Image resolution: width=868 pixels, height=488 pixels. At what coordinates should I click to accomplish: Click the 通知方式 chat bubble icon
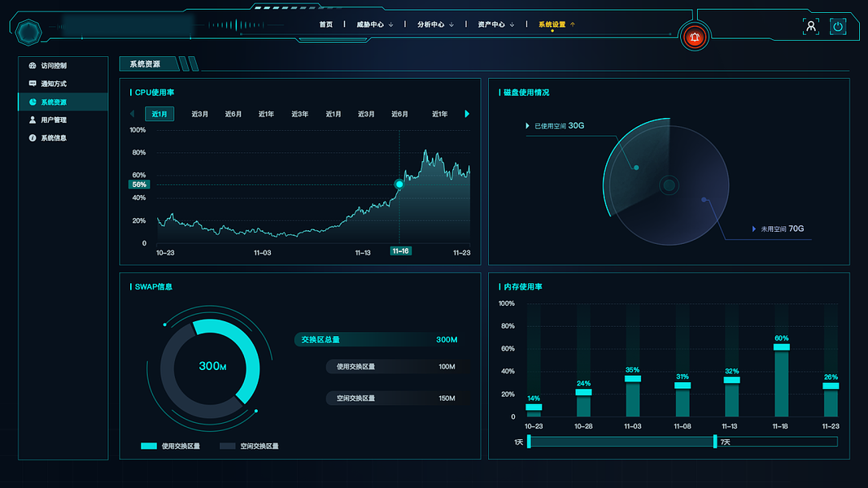(x=33, y=84)
